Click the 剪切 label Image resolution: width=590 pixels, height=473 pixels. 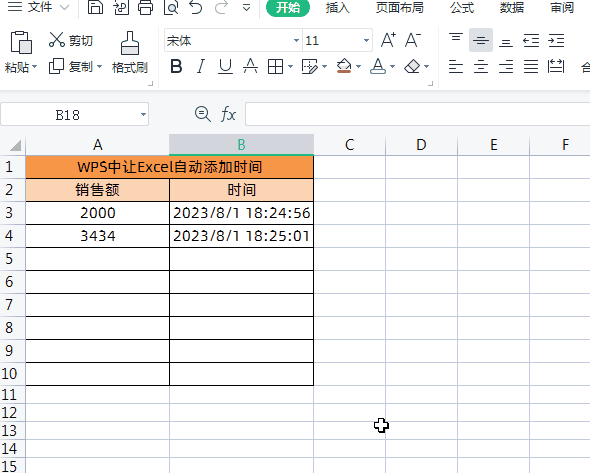coord(81,40)
